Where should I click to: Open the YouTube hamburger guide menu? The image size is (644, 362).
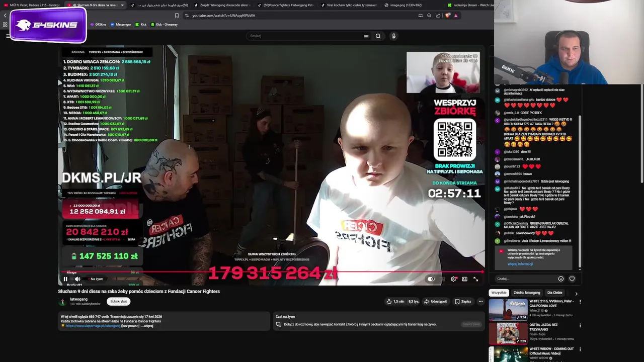tap(8, 36)
